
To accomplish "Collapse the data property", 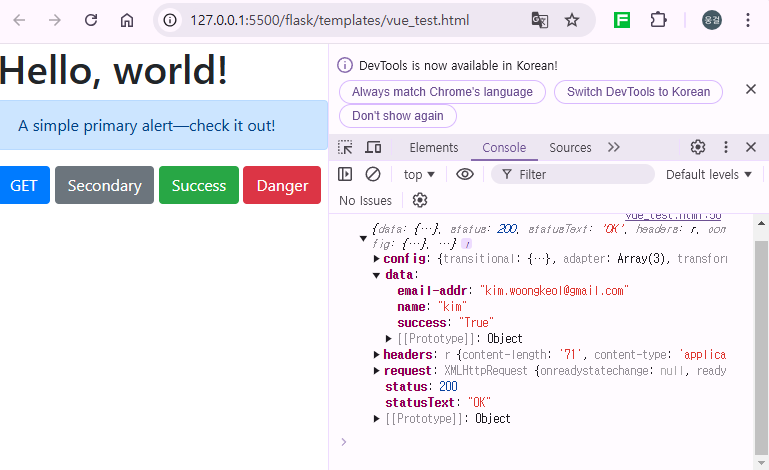I will pyautogui.click(x=376, y=275).
